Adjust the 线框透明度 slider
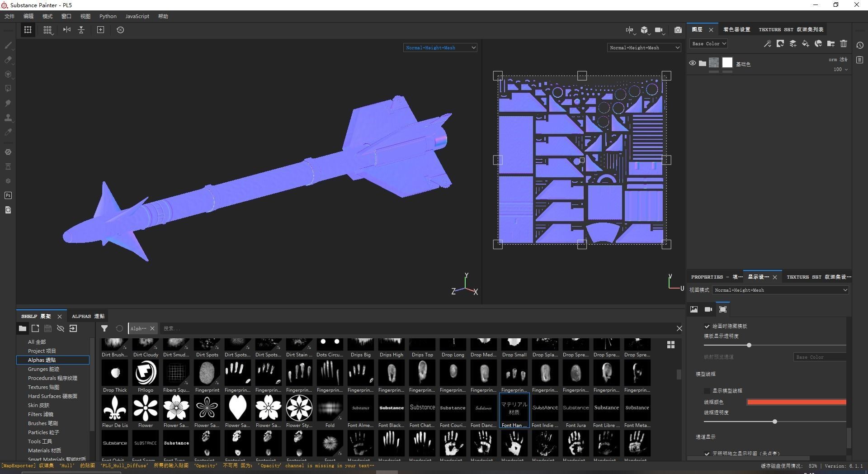 click(775, 422)
